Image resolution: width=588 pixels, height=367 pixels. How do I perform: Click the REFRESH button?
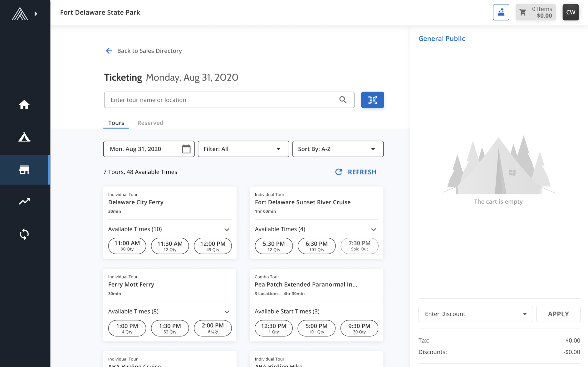[x=356, y=172]
